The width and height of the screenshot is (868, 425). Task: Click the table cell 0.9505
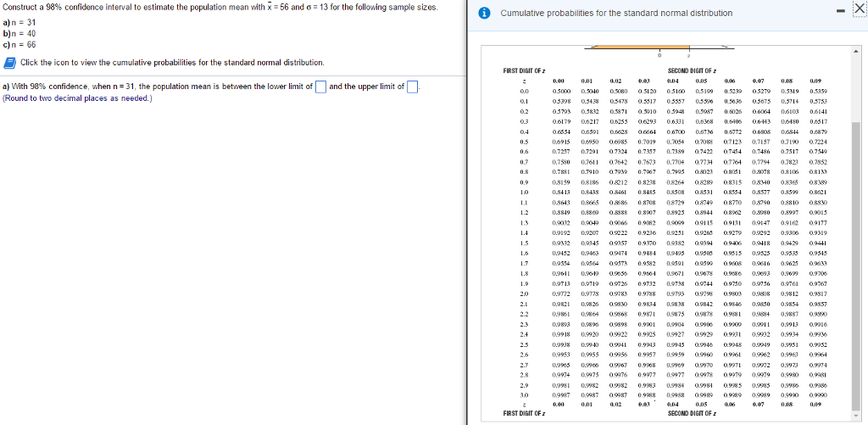[x=704, y=254]
